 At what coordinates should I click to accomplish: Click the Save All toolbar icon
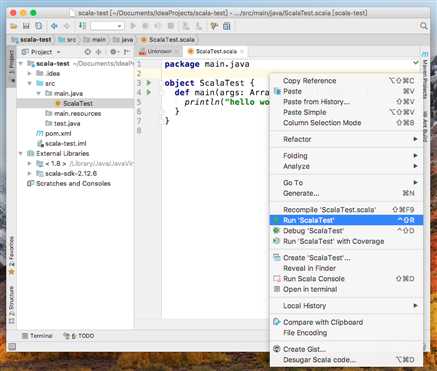[26, 26]
